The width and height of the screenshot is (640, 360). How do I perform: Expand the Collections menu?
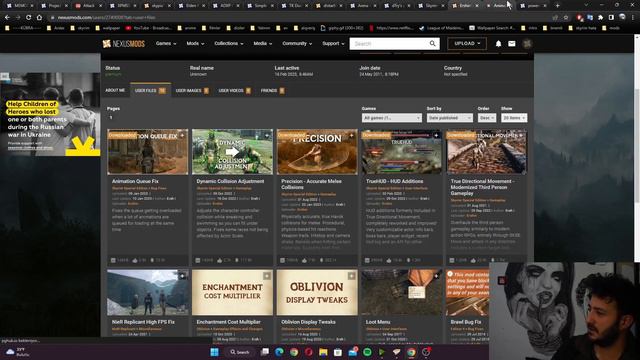point(229,43)
